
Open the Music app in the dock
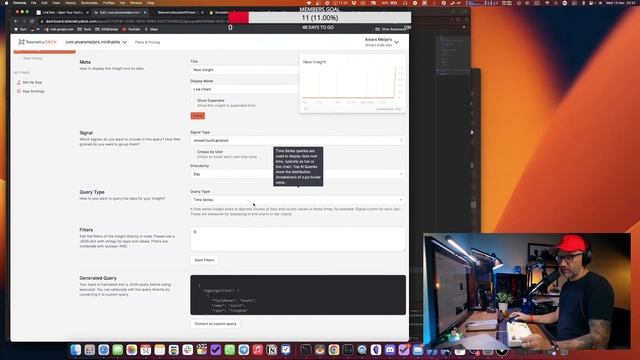tap(258, 350)
